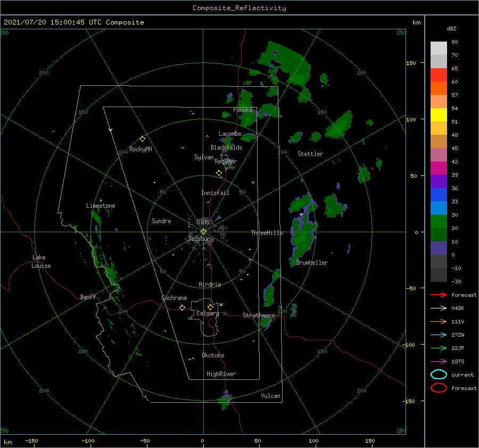Click the Lake Louise label
The width and height of the screenshot is (479, 448).
click(x=41, y=262)
